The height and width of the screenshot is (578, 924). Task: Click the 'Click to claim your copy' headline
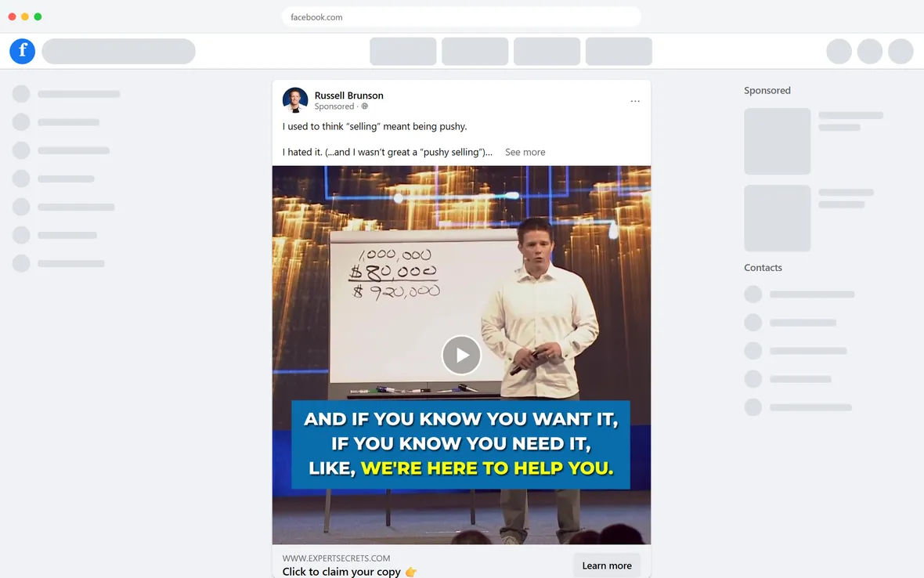pos(349,572)
